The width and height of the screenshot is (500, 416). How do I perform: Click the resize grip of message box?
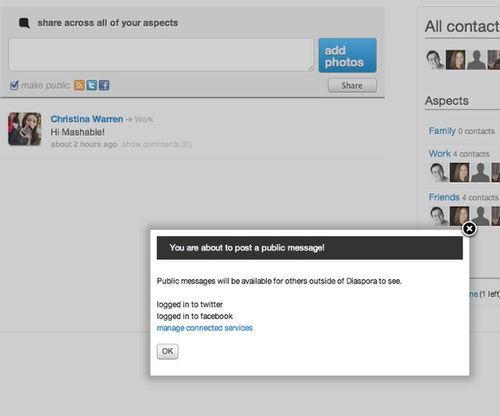click(x=311, y=68)
